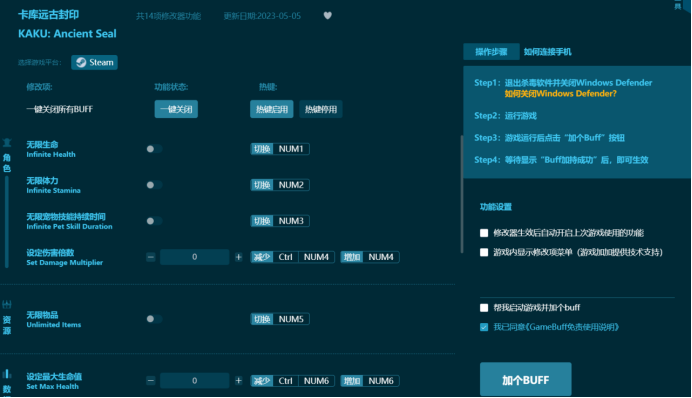This screenshot has height=398, width=692.
Task: Click the 一键关闭 button
Action: tap(176, 109)
